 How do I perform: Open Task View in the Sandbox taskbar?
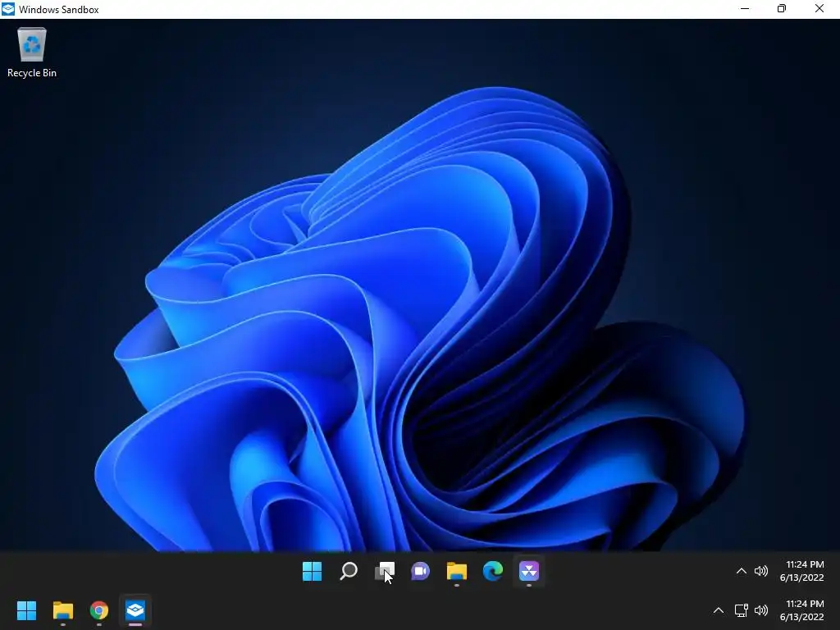385,571
